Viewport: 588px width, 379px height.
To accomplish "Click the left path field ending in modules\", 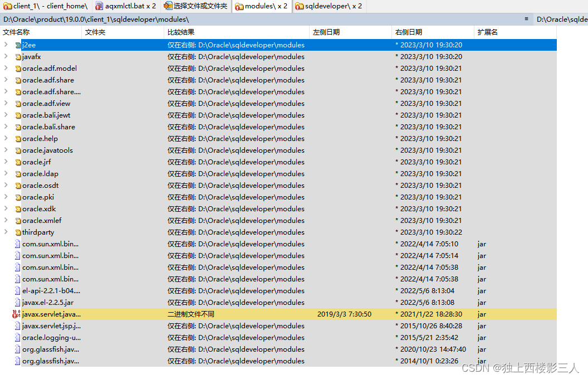I will (261, 19).
